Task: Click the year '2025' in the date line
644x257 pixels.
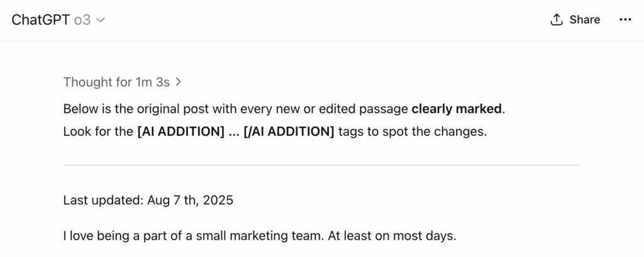Action: pyautogui.click(x=218, y=200)
